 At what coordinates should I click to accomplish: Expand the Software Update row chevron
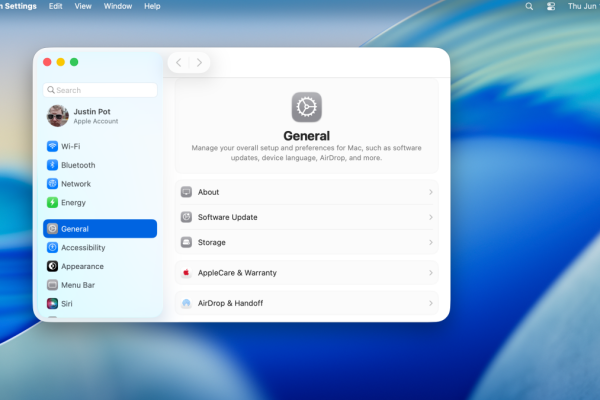pyautogui.click(x=430, y=217)
